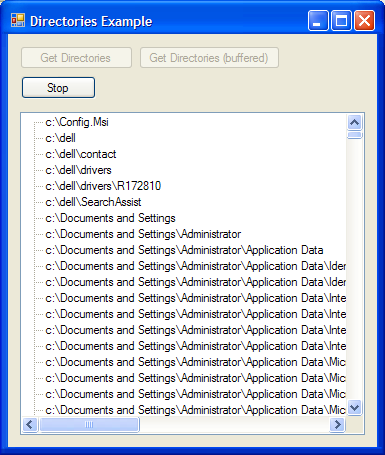Select c:\Documents and Settings\Administrator node

143,234
